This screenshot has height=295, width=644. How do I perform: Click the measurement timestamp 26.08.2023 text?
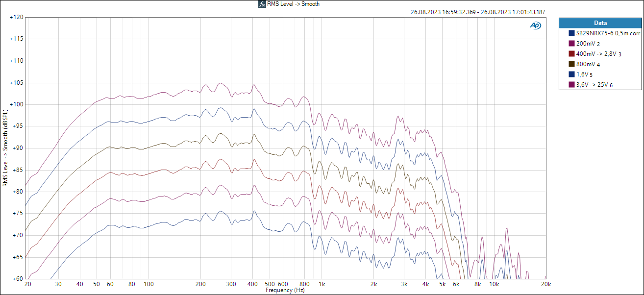click(x=478, y=12)
